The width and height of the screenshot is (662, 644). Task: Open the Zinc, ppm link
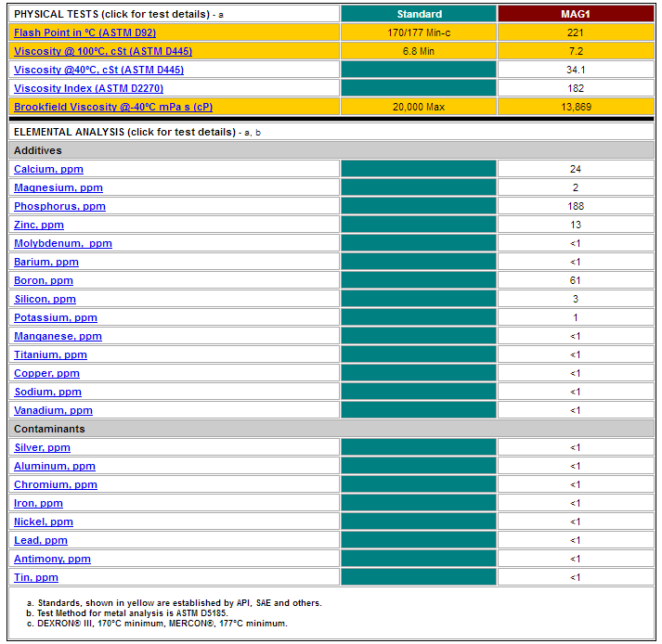tap(39, 225)
